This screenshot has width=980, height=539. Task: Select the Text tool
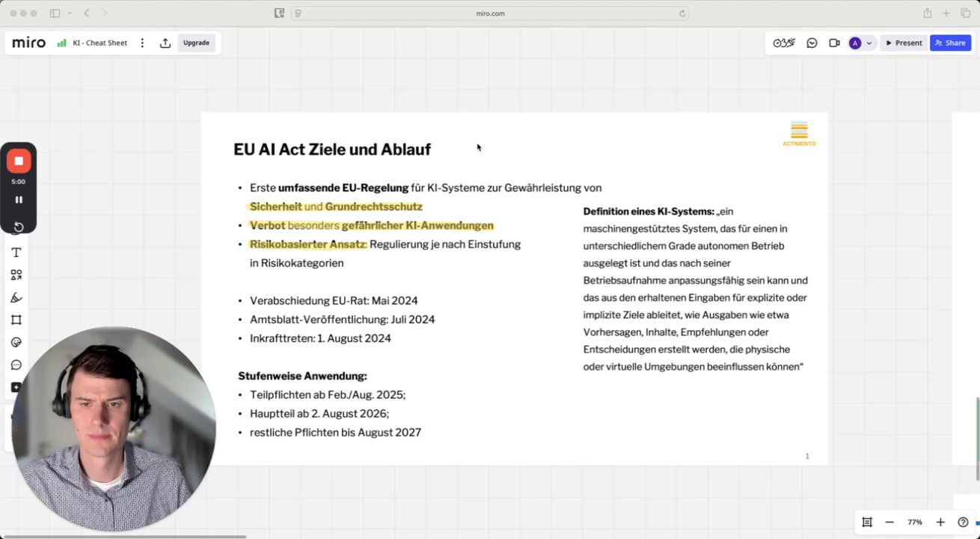pyautogui.click(x=16, y=252)
